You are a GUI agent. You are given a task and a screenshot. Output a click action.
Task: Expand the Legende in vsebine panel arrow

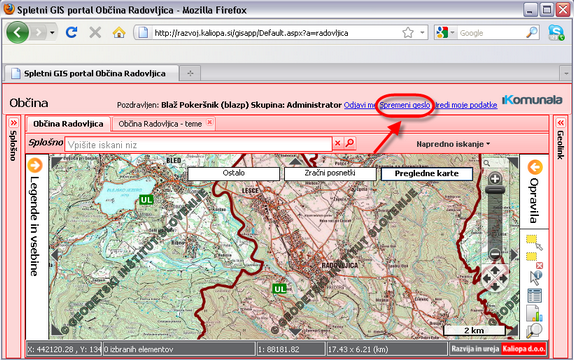(35, 166)
